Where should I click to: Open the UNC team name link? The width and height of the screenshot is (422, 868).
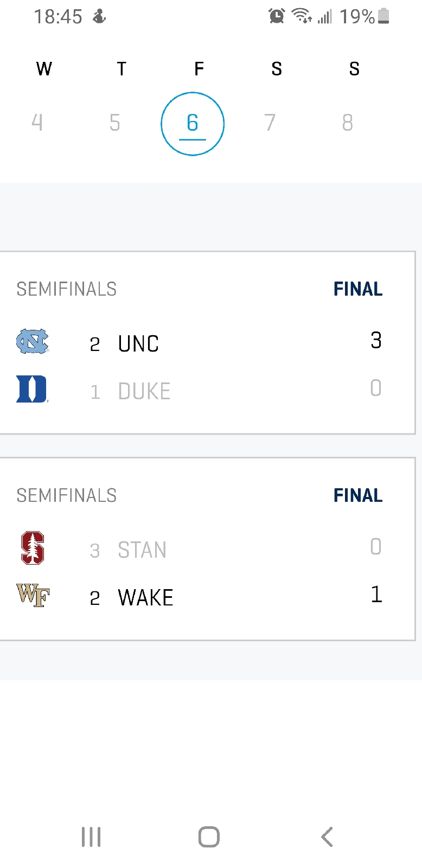(138, 343)
